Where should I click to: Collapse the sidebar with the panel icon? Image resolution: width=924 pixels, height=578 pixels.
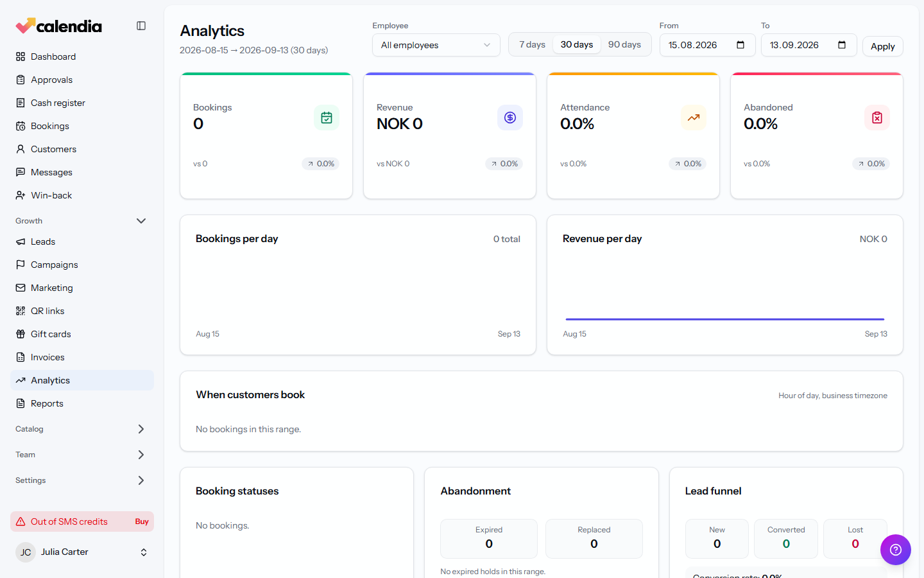pyautogui.click(x=141, y=26)
